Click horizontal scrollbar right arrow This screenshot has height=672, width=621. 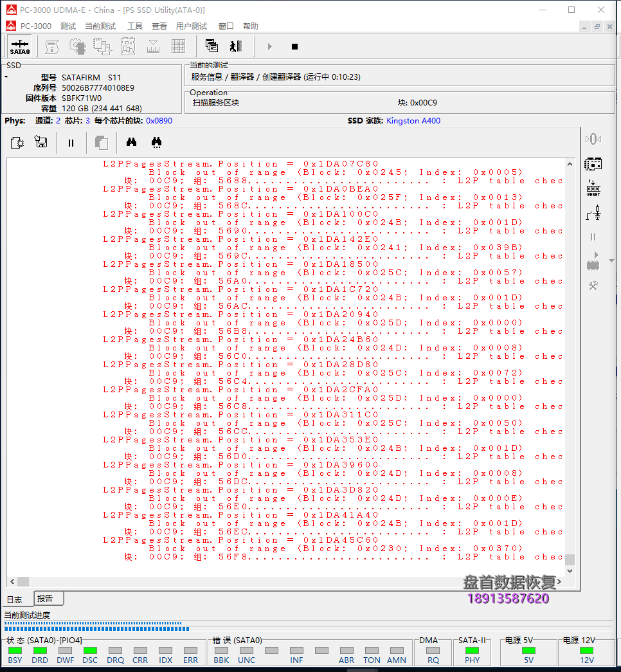click(x=559, y=581)
